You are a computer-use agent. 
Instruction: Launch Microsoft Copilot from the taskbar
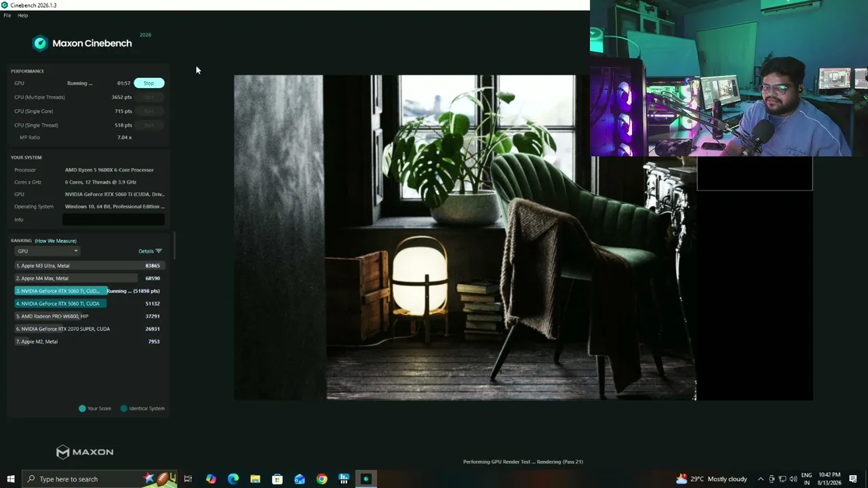tap(211, 479)
